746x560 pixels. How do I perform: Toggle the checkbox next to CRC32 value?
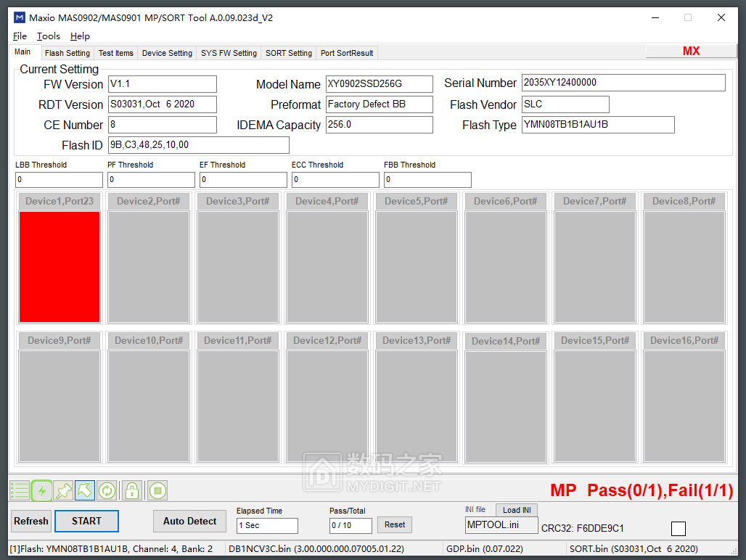coord(678,528)
